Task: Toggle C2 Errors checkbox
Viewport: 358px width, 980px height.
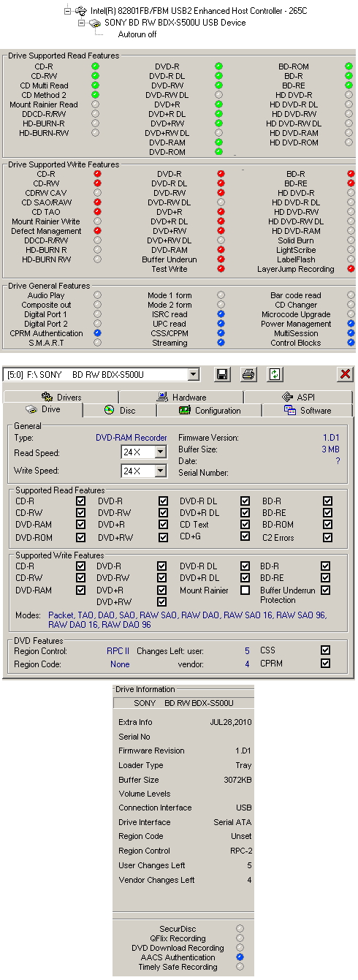Action: (x=327, y=537)
